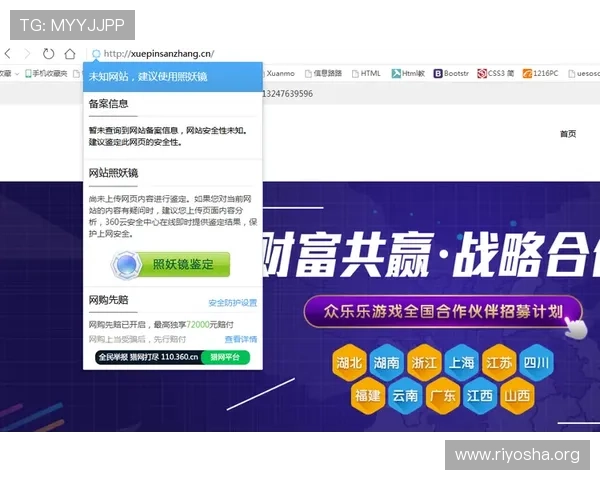This screenshot has width=600, height=480.
Task: Click the 13247639596 phone number text
Action: point(288,94)
